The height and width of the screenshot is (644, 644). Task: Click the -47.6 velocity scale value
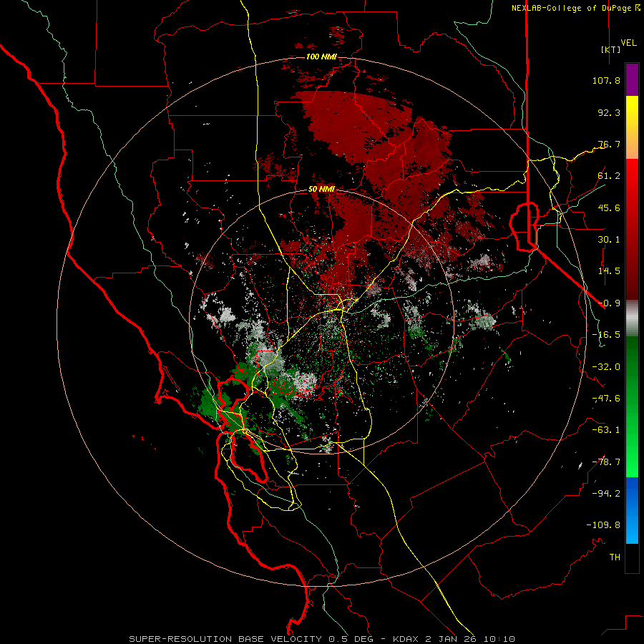[x=606, y=399]
